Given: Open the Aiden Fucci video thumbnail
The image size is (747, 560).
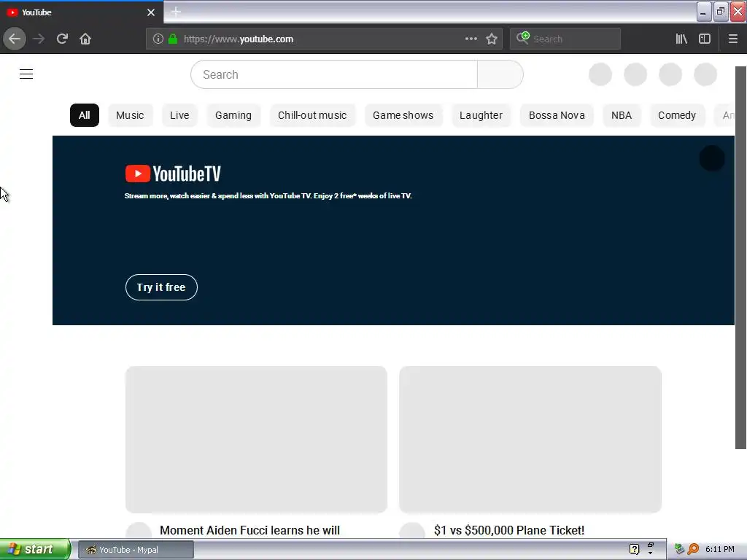Looking at the screenshot, I should [x=256, y=440].
